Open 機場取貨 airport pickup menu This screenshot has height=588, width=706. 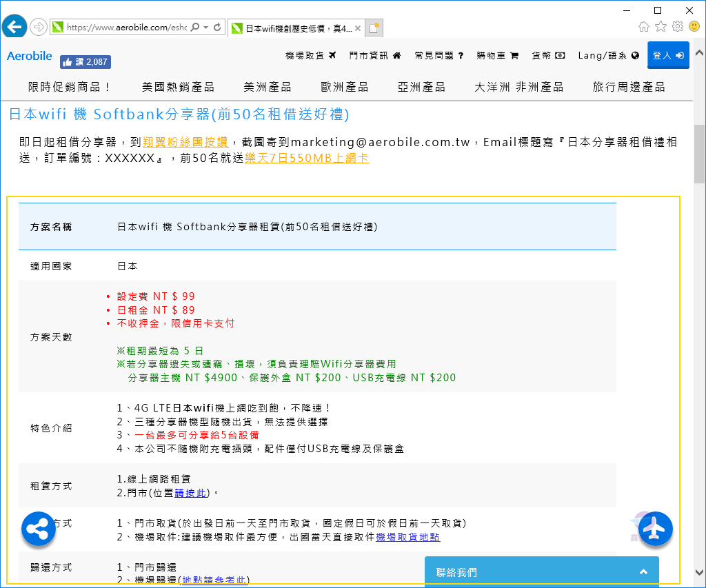(x=311, y=55)
